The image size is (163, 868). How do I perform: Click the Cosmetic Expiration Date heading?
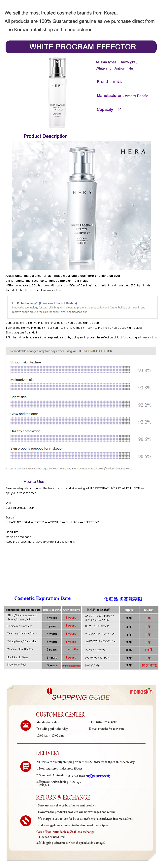(x=43, y=598)
